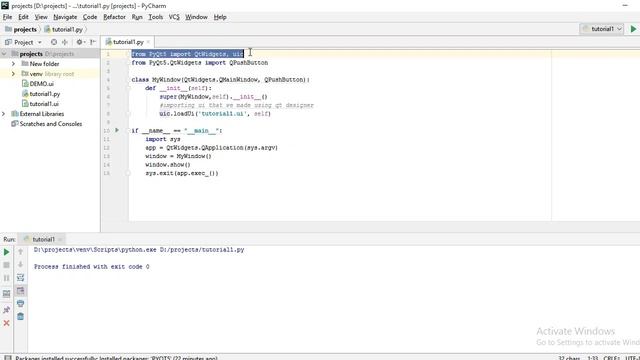Open the Project panel settings gear

[80, 42]
